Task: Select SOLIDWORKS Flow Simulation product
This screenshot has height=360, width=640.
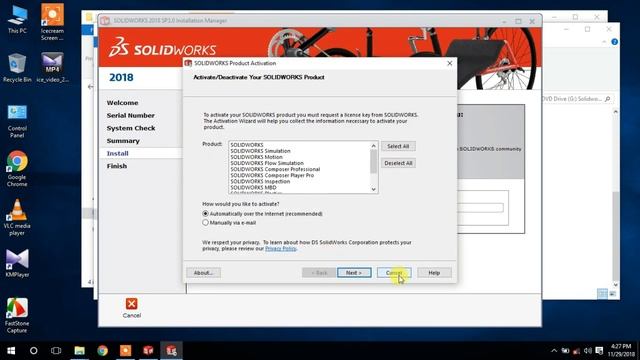Action: [267, 163]
